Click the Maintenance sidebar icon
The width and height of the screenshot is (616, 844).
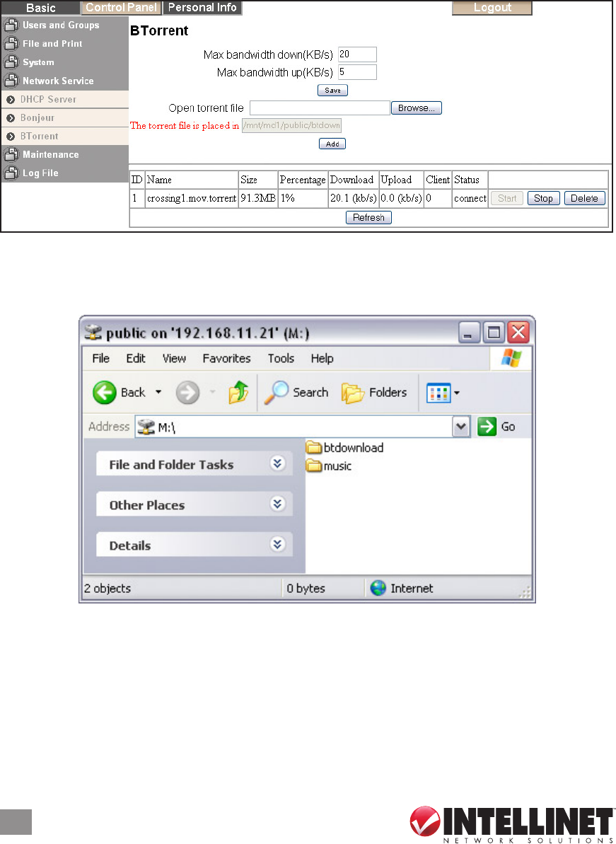pyautogui.click(x=11, y=154)
